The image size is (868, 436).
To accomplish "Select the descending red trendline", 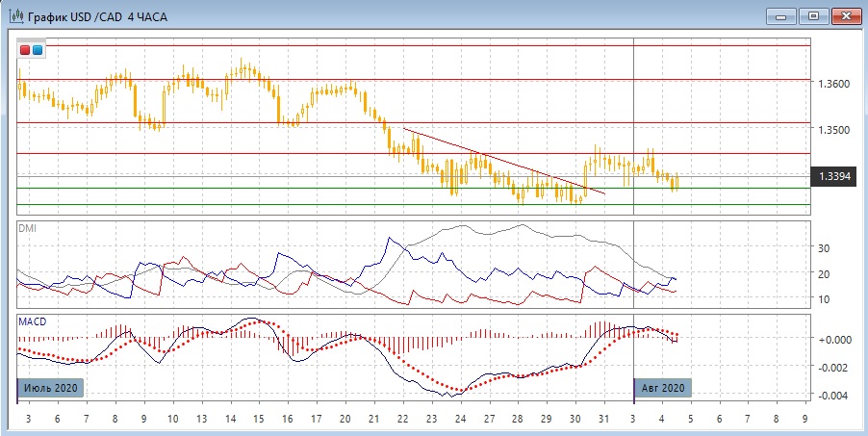I will click(x=504, y=161).
